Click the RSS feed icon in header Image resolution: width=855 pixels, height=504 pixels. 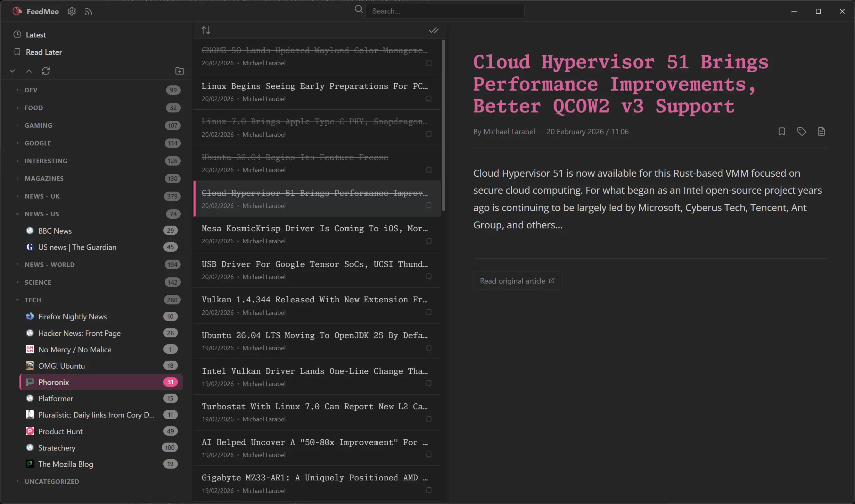point(88,11)
